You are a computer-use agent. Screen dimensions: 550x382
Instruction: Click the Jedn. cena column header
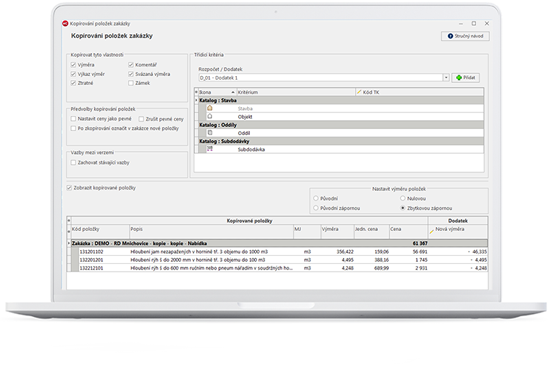(x=371, y=231)
